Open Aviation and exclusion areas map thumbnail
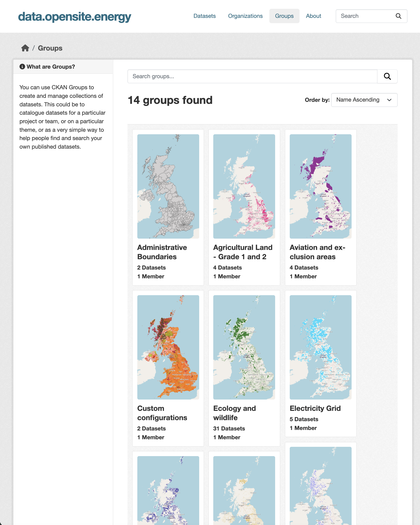420x525 pixels. pos(320,186)
